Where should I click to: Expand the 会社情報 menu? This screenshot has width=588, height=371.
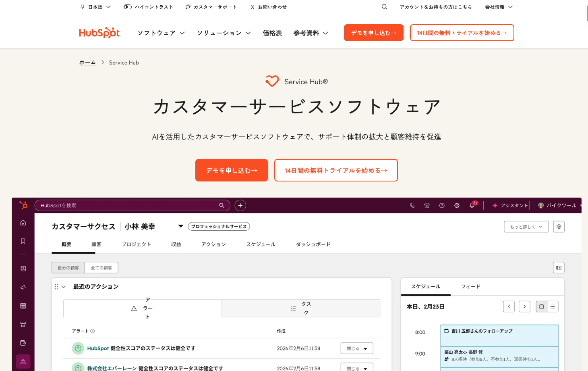pyautogui.click(x=499, y=7)
